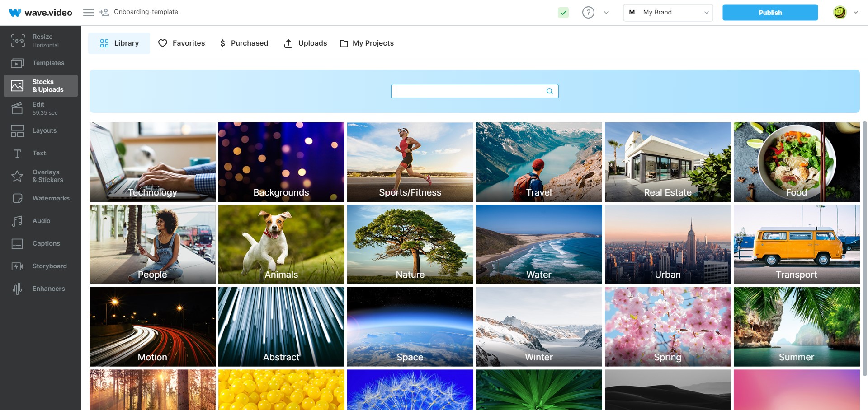Open the Food category thumbnail
The width and height of the screenshot is (868, 410).
(x=797, y=162)
